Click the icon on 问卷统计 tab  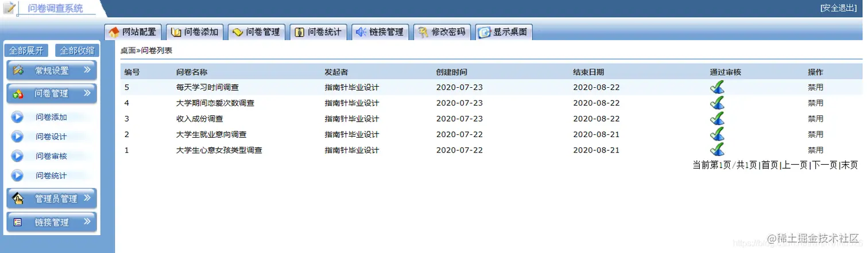click(299, 32)
